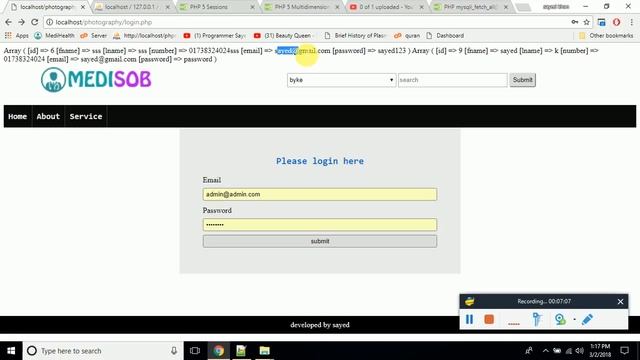Click the microphone icon in taskbar search
The image size is (640, 360).
point(174,351)
